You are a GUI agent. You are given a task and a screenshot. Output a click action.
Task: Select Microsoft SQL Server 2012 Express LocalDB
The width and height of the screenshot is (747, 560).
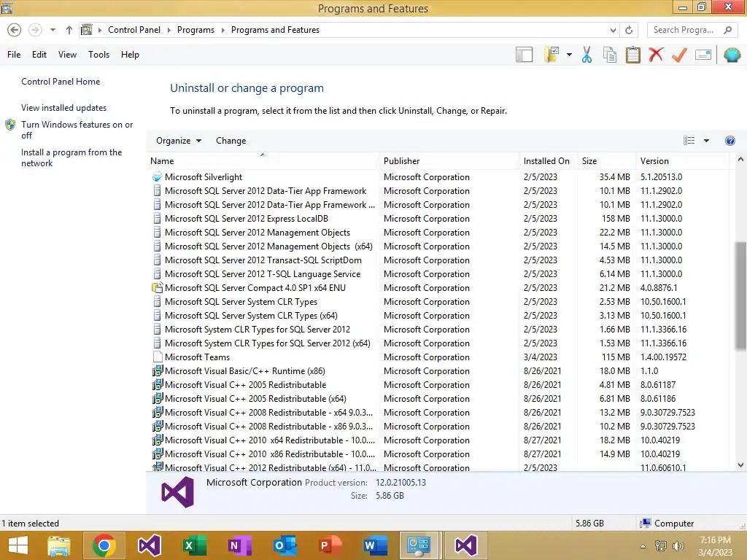point(438,219)
